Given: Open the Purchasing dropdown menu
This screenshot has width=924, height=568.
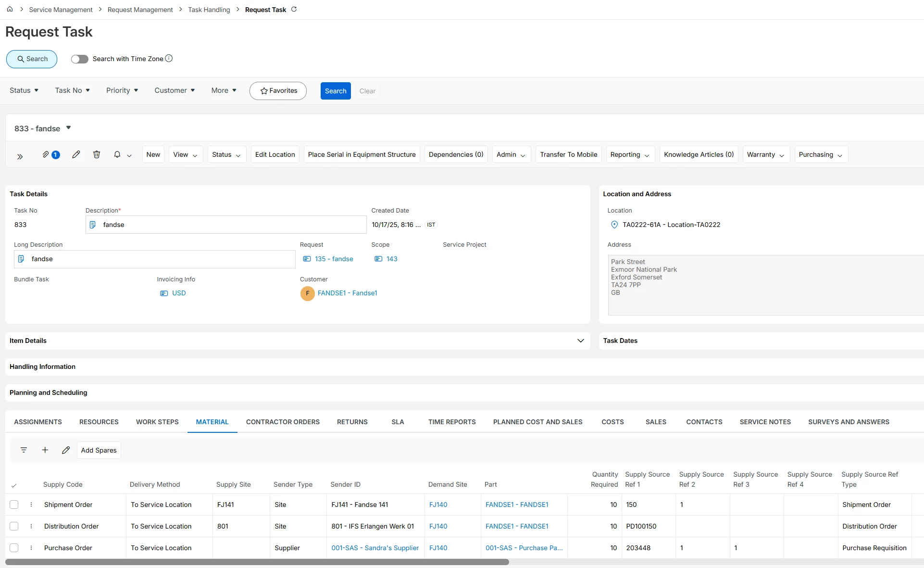Looking at the screenshot, I should pos(821,154).
